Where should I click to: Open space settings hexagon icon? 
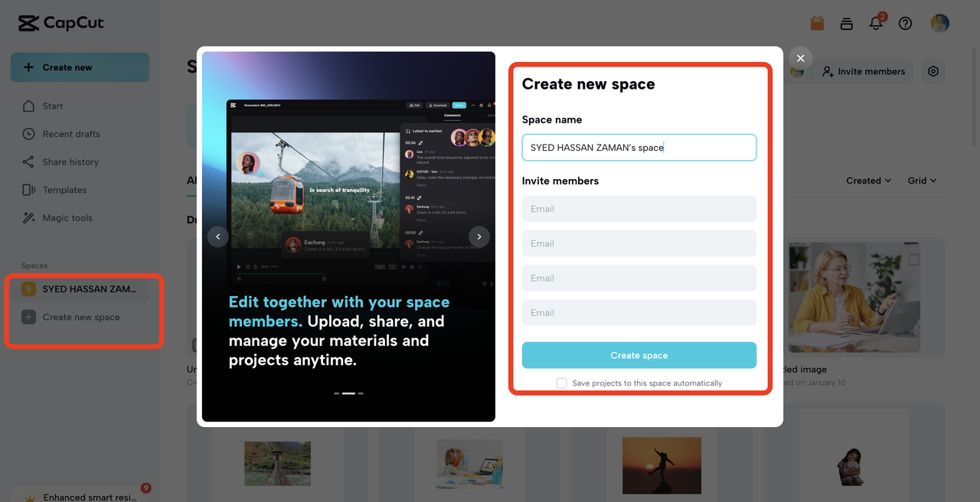pos(933,71)
